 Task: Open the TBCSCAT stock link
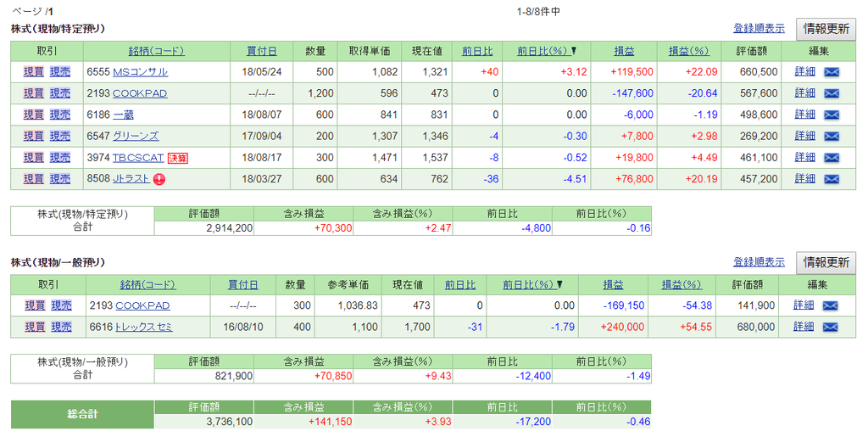[x=138, y=158]
